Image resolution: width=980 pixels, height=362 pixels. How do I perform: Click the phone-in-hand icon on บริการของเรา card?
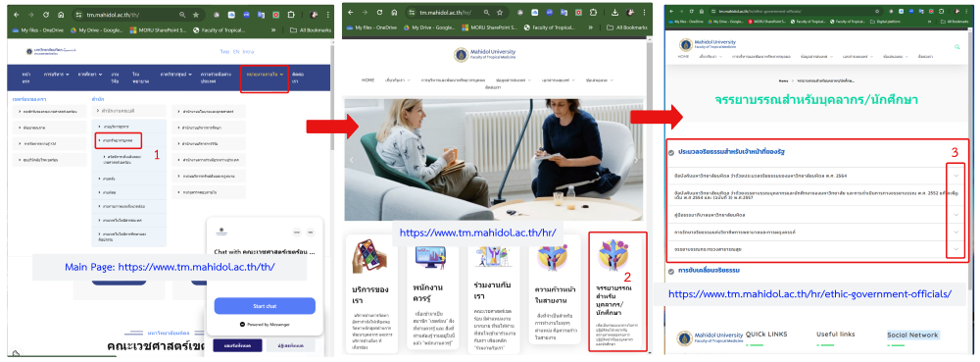coord(368,257)
